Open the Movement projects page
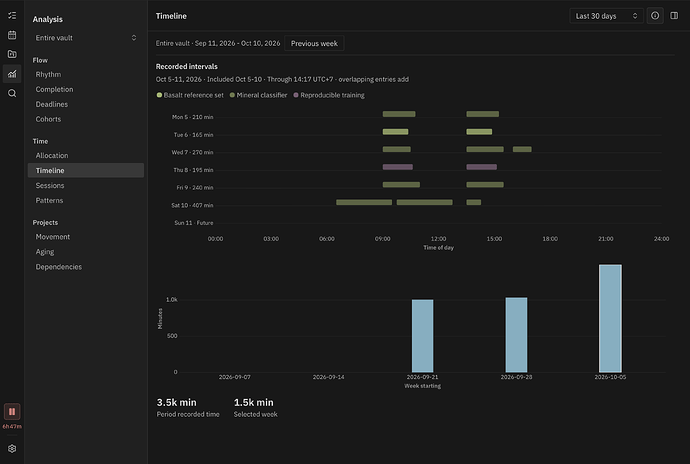Viewport: 690px width, 464px height. tap(86, 237)
